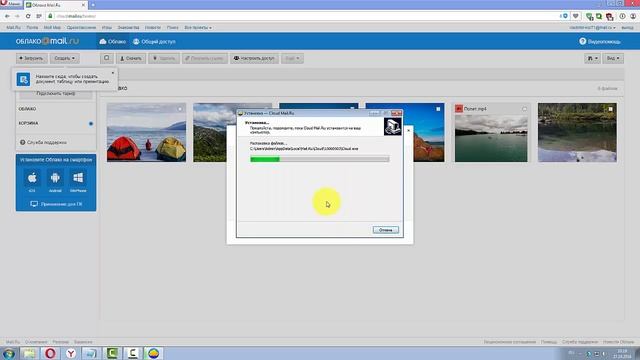Close the overlay behind the installer
640x360 pixels.
(409, 130)
